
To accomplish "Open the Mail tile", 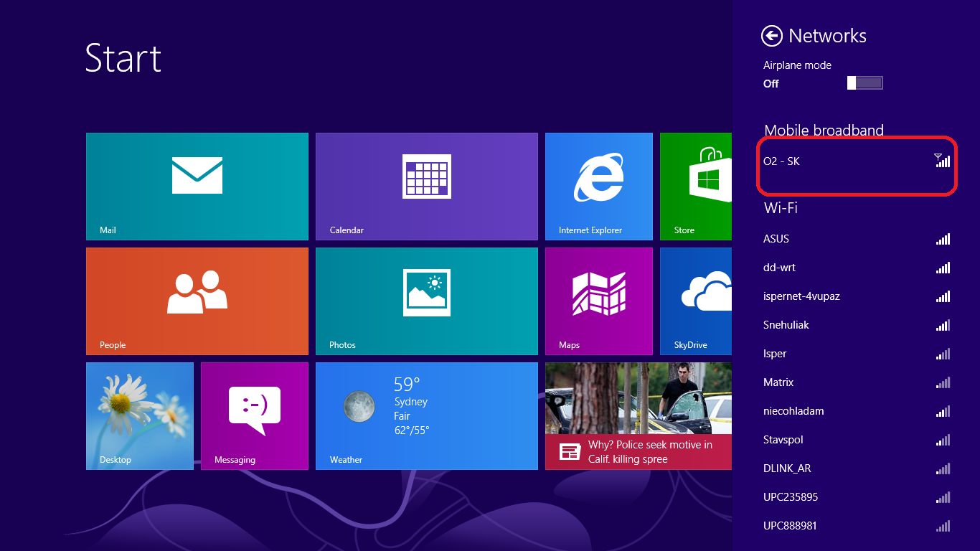I will (x=197, y=187).
